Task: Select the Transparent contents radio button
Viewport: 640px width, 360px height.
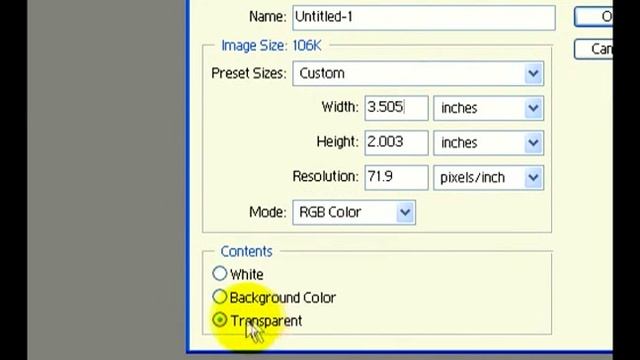Action: pos(220,320)
